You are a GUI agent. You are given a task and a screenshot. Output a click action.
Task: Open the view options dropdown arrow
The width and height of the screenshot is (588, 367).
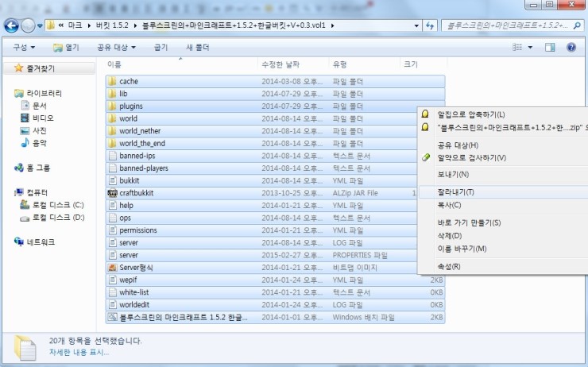pyautogui.click(x=530, y=47)
